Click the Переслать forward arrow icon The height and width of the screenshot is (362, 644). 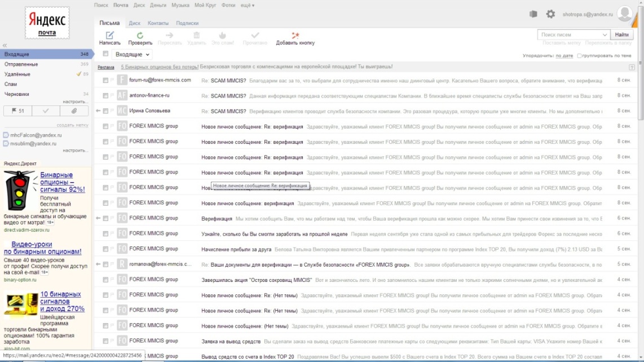point(169,36)
